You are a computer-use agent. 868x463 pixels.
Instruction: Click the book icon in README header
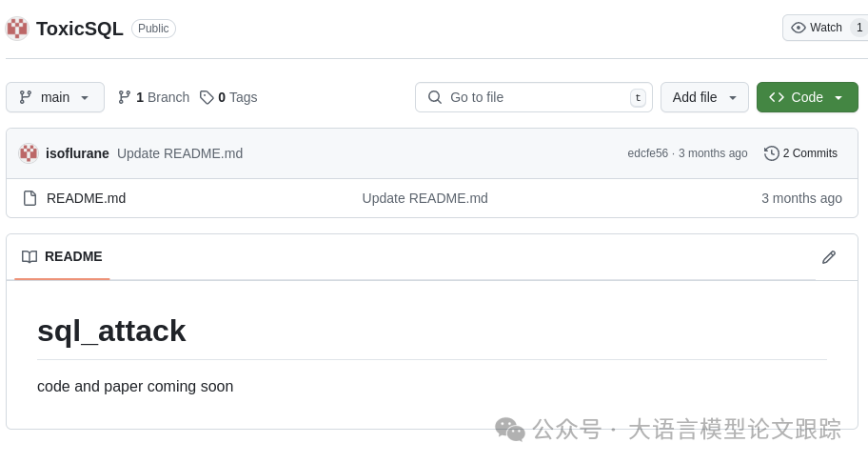[30, 257]
